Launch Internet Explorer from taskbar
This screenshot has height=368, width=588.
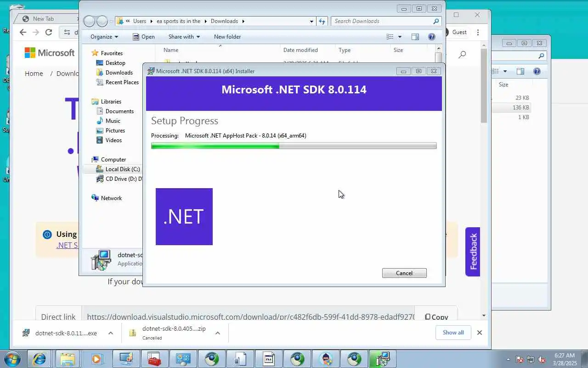[x=40, y=359]
